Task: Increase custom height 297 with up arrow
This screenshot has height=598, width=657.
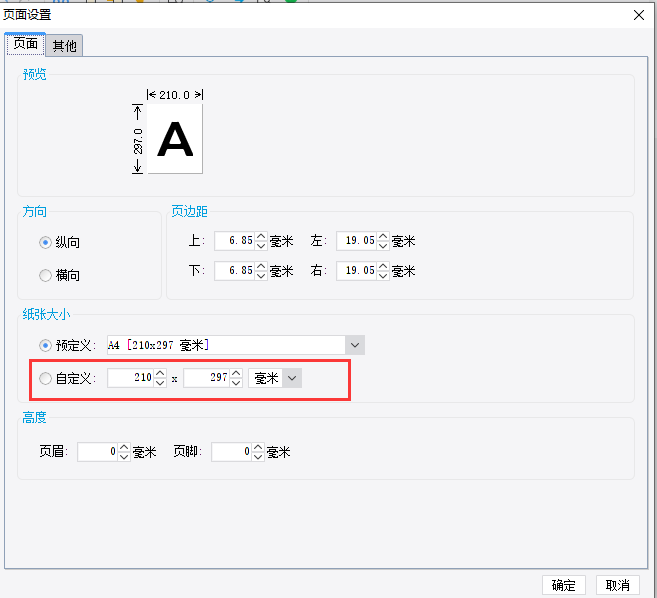Action: pyautogui.click(x=236, y=373)
